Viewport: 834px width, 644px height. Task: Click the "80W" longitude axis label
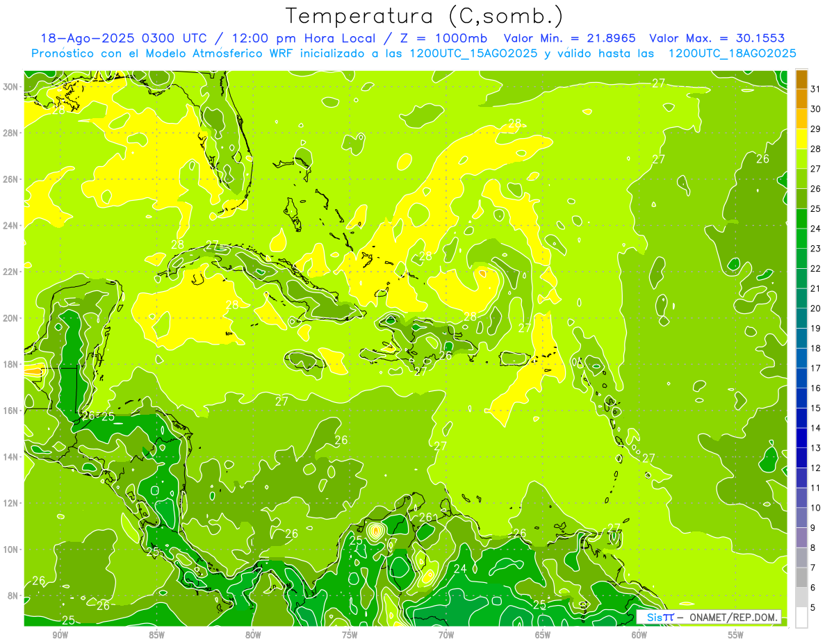pyautogui.click(x=253, y=634)
